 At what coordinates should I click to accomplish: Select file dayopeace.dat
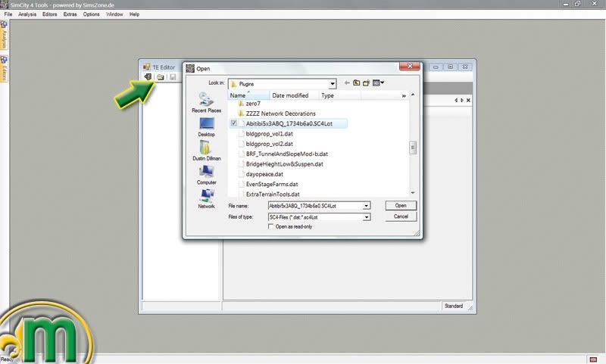point(261,174)
